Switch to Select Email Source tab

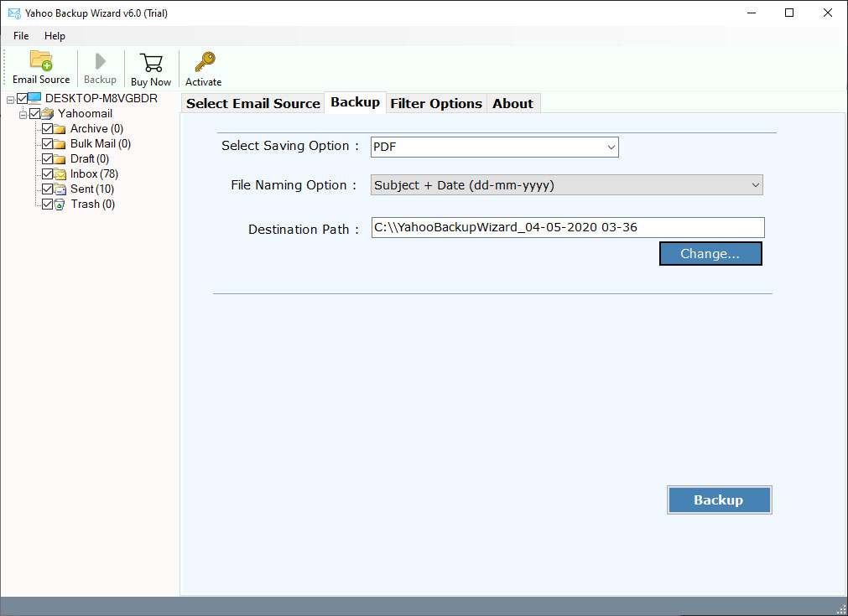(x=253, y=103)
